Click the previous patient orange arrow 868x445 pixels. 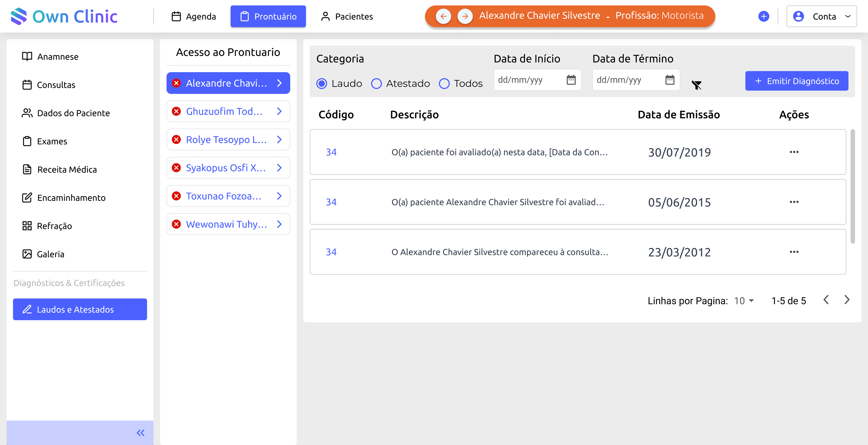pyautogui.click(x=443, y=16)
